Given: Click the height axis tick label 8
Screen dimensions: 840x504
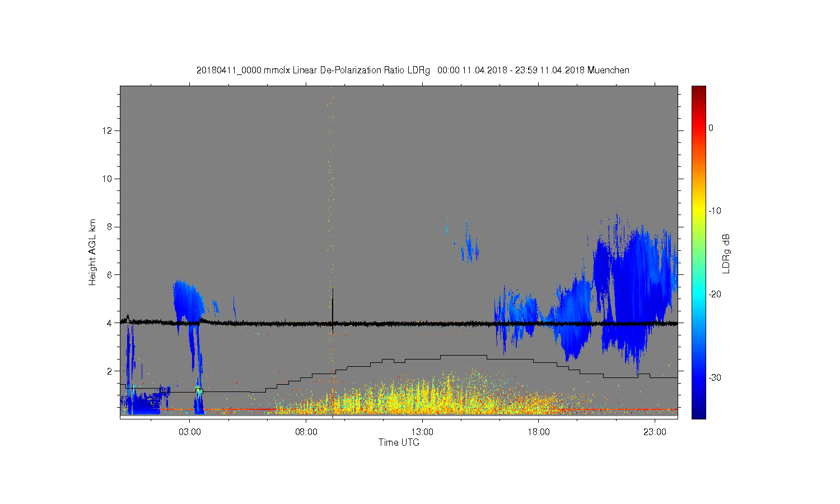Looking at the screenshot, I should pos(110,227).
